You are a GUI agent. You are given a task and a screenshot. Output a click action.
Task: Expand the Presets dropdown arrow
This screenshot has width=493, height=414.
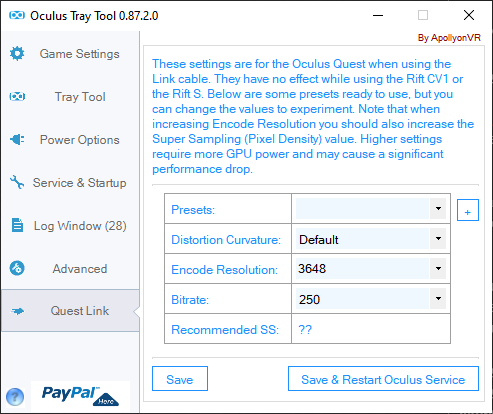click(x=438, y=209)
